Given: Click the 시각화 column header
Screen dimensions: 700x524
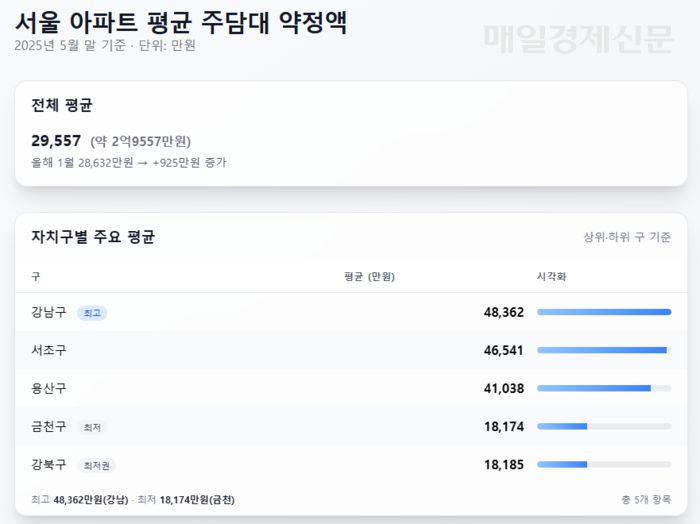Looking at the screenshot, I should (x=552, y=276).
